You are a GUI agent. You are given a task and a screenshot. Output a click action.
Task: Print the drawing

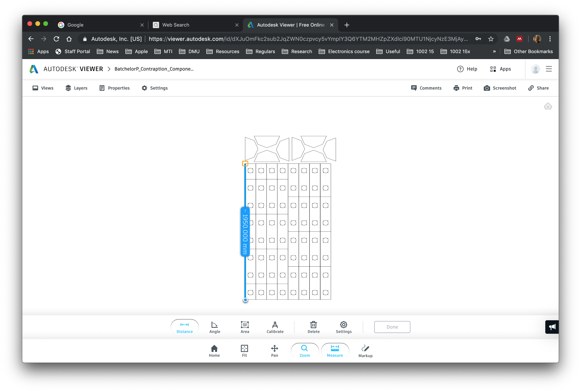(463, 88)
